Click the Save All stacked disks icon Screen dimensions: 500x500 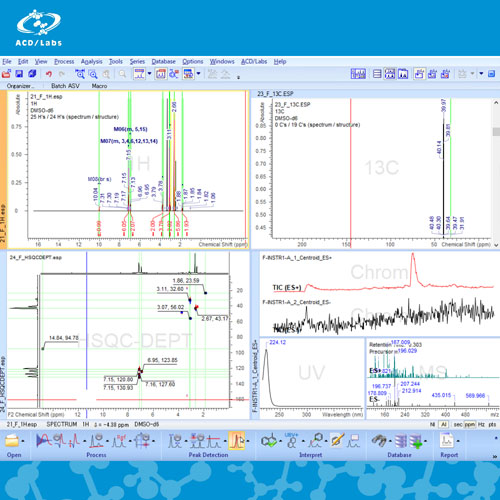pyautogui.click(x=32, y=74)
